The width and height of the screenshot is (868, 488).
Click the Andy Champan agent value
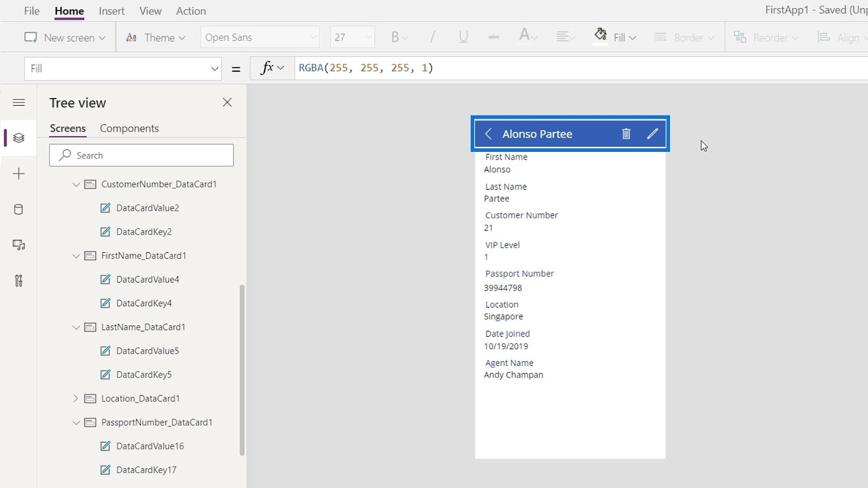click(x=513, y=375)
